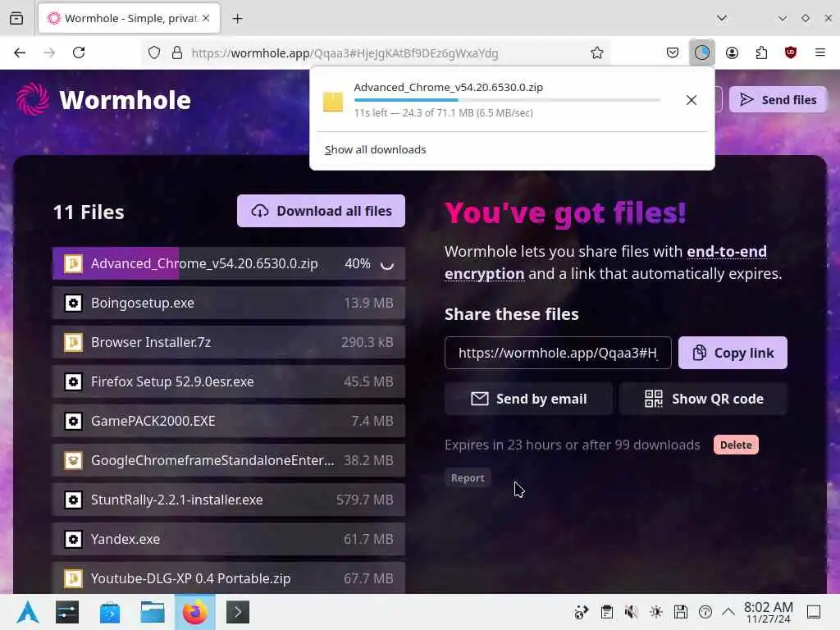Click the padlock site info icon

pyautogui.click(x=177, y=52)
